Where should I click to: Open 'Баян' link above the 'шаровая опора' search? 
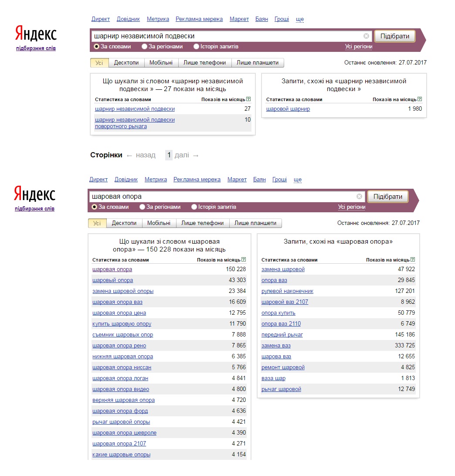[x=259, y=180]
